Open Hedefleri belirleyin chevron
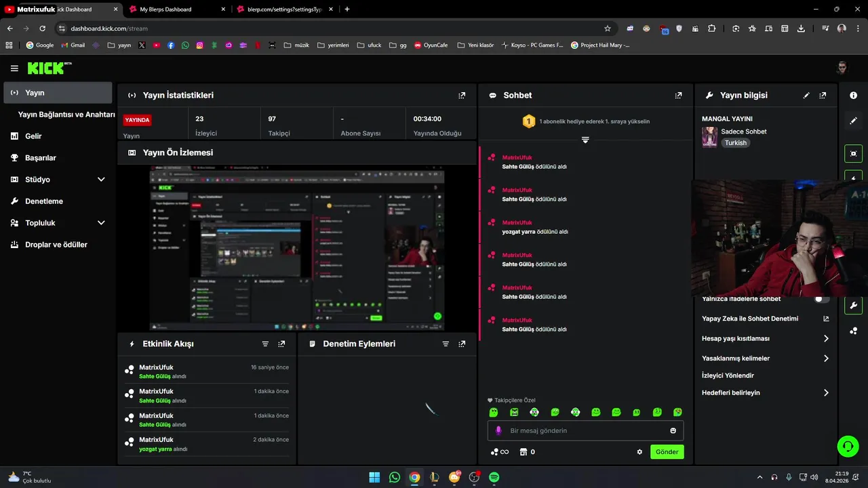 [x=826, y=392]
